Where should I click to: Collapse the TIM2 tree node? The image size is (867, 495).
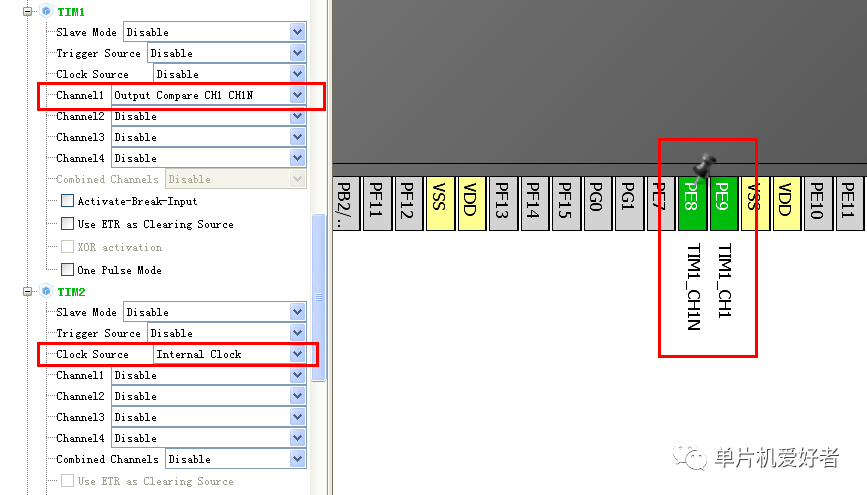(27, 291)
